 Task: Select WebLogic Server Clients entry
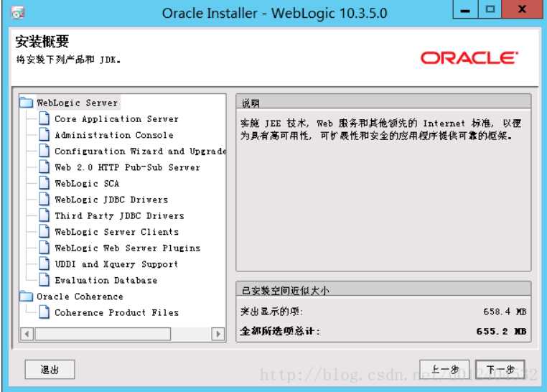coord(116,232)
